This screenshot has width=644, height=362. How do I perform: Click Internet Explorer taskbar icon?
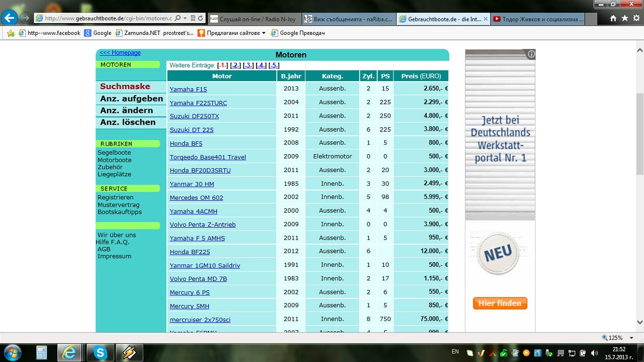click(x=70, y=353)
